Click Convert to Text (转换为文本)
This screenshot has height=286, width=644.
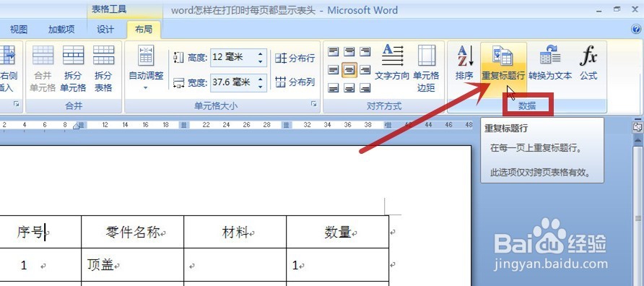point(550,62)
